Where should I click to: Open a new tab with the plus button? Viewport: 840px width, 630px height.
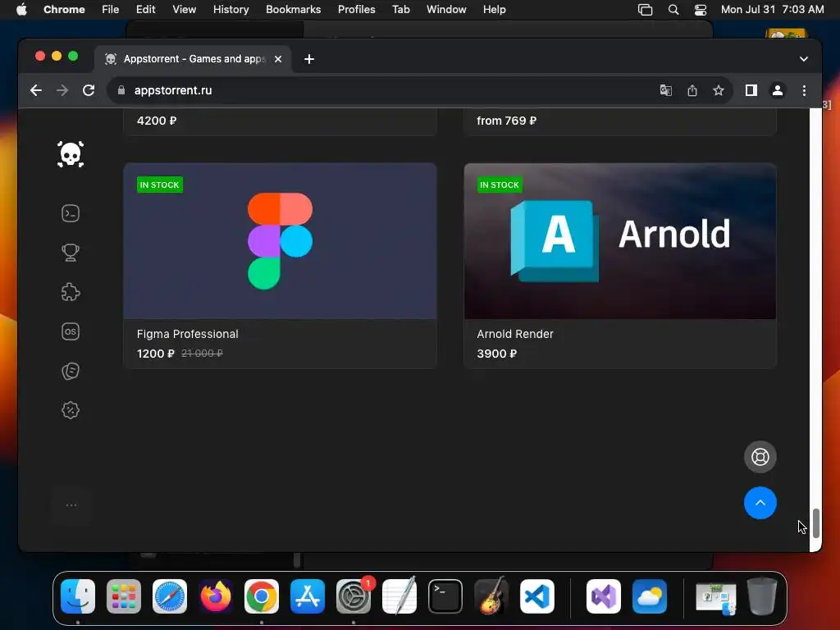[309, 59]
